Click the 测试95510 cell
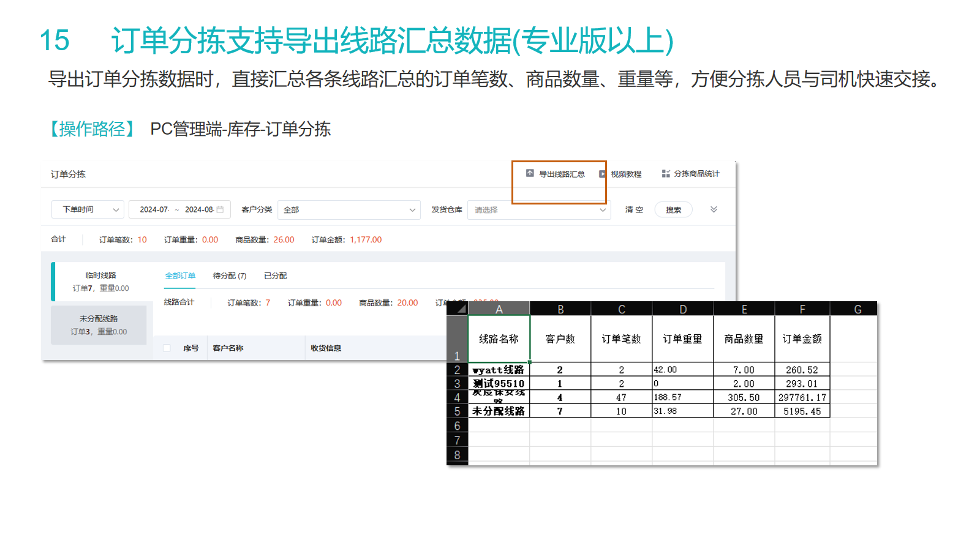 tap(499, 384)
